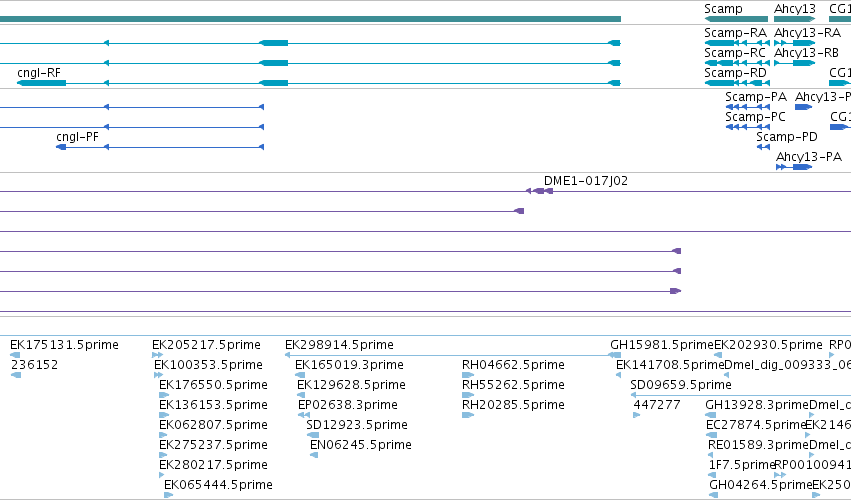Viewport: 851px width, 500px height.
Task: Select the SD12923.5prime EST label
Action: click(x=357, y=425)
